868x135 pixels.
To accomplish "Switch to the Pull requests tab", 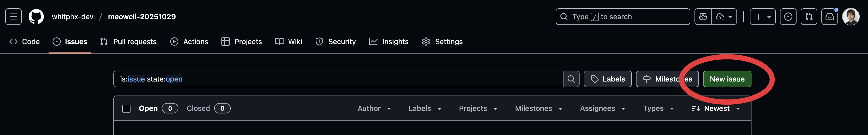I will [x=128, y=42].
